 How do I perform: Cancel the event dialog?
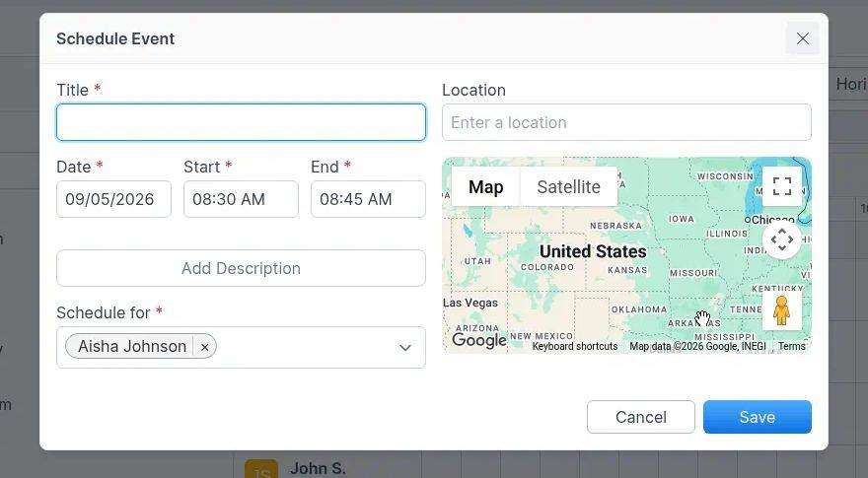point(641,417)
